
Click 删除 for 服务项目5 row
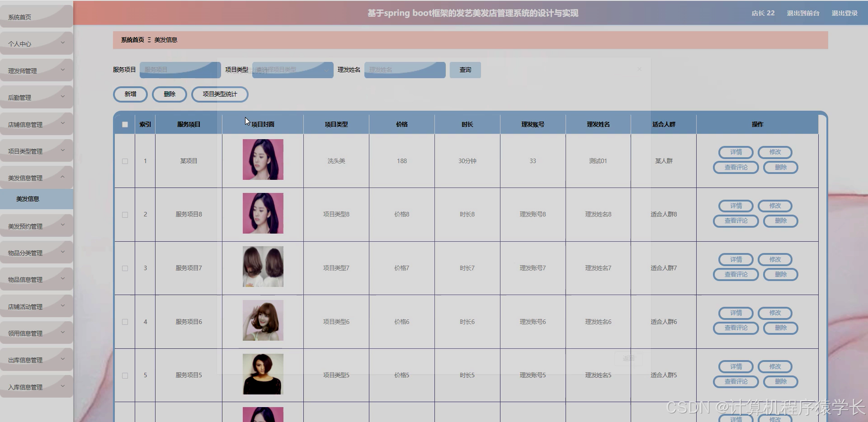point(781,382)
